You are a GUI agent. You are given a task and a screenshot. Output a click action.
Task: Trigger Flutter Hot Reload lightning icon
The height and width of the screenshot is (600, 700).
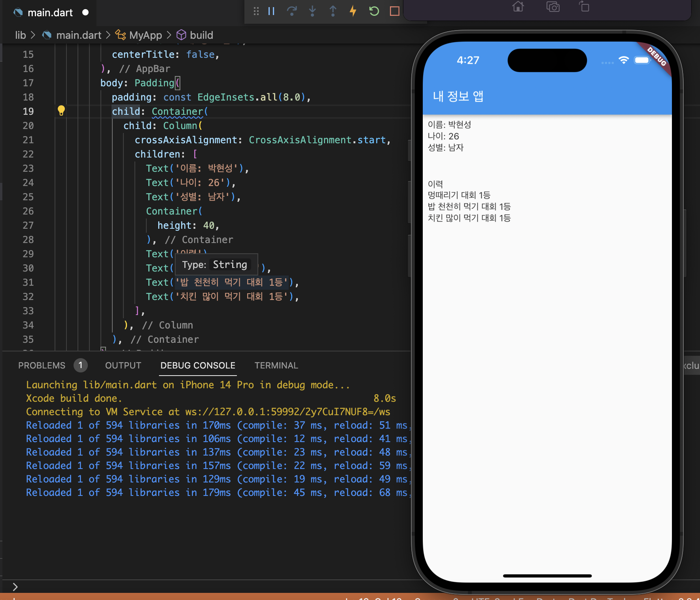coord(353,11)
